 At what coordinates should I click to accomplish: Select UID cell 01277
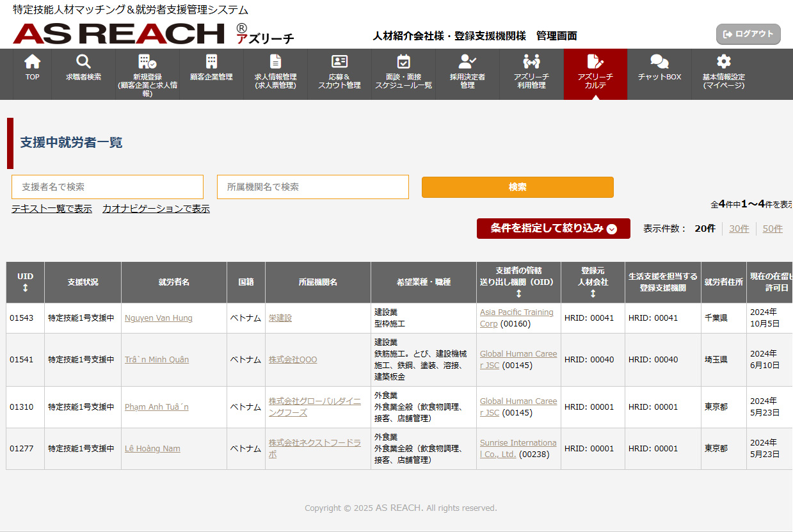point(26,449)
